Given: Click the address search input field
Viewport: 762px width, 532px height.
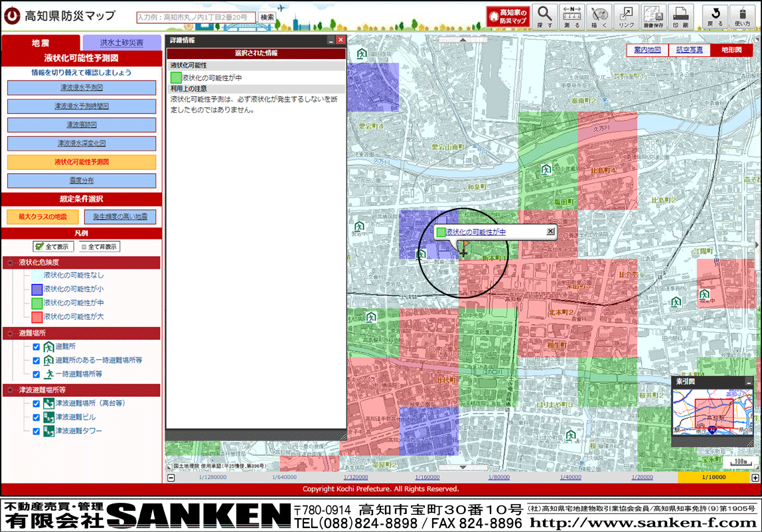Looking at the screenshot, I should coord(196,17).
